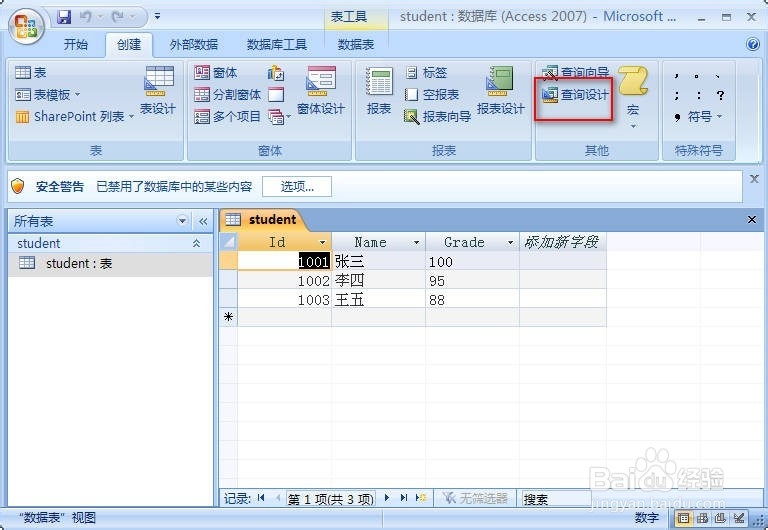
Task: Open the 数据库工具 ribbon tab
Action: [x=277, y=45]
